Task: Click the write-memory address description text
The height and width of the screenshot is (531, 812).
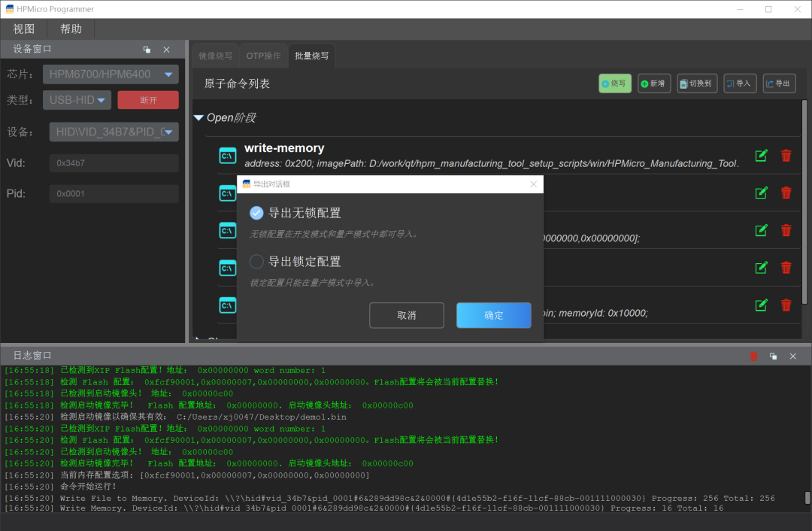Action: click(x=492, y=164)
